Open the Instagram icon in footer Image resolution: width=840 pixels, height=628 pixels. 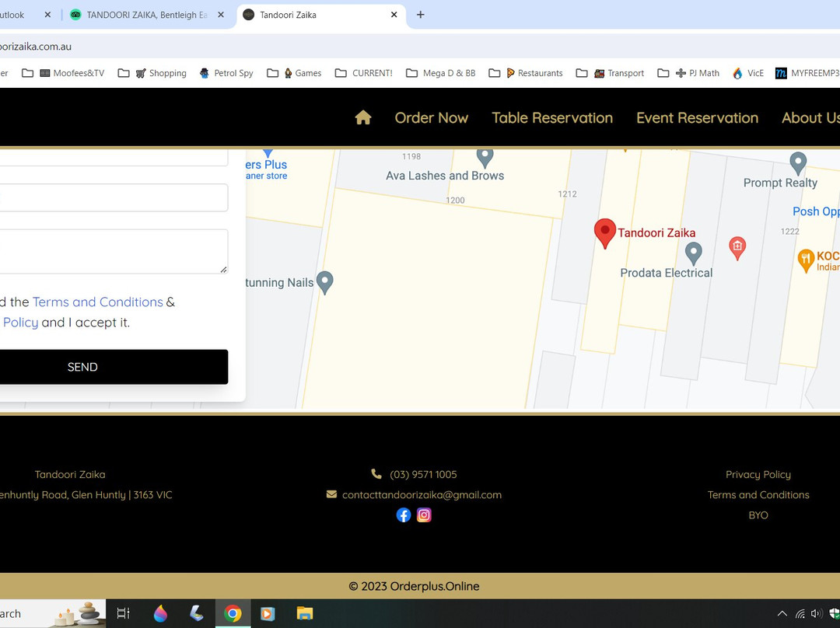424,515
